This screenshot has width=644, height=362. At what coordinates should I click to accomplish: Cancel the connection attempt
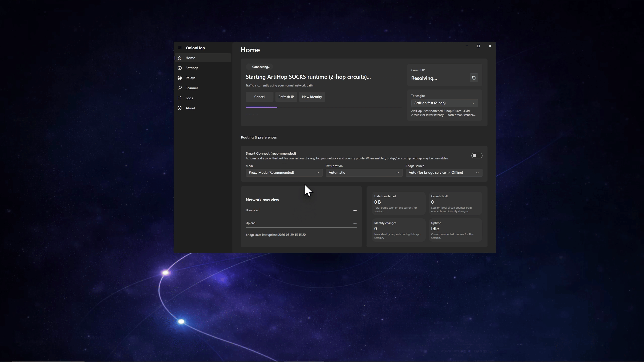click(x=259, y=97)
